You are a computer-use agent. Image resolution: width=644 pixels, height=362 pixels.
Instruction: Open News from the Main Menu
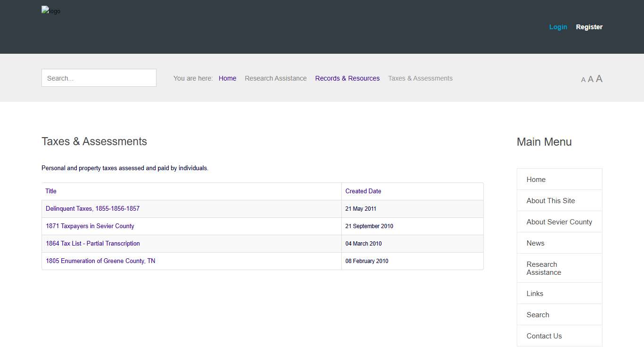click(x=535, y=243)
